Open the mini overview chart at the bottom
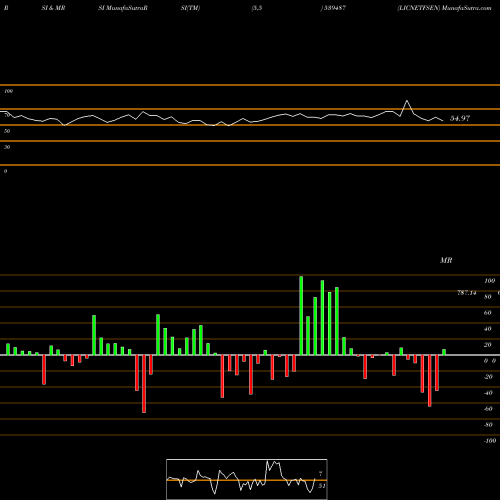Viewport: 500px width, 500px height. (x=247, y=479)
